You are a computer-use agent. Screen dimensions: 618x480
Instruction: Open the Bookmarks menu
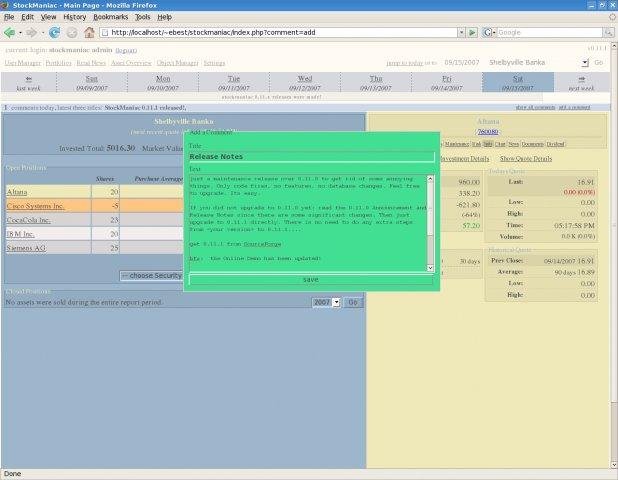[x=111, y=17]
